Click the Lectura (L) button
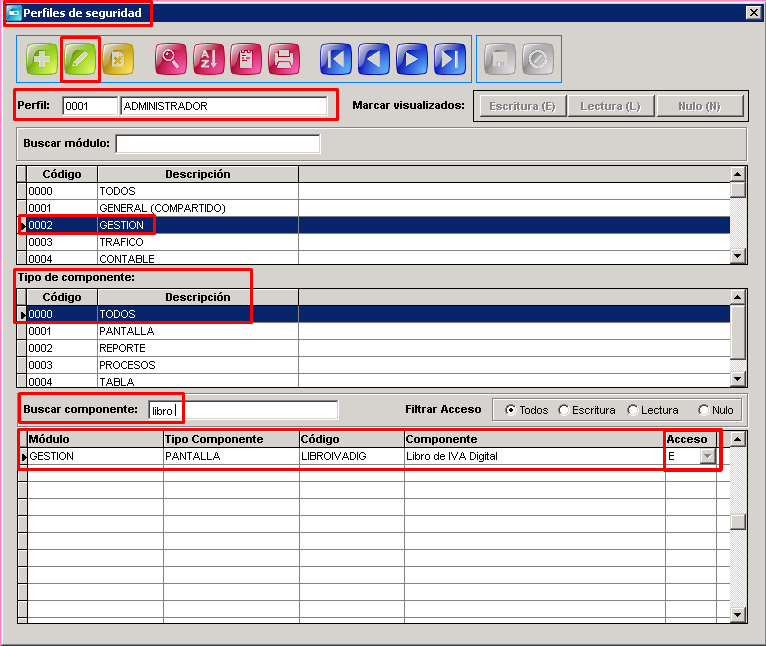 [610, 106]
